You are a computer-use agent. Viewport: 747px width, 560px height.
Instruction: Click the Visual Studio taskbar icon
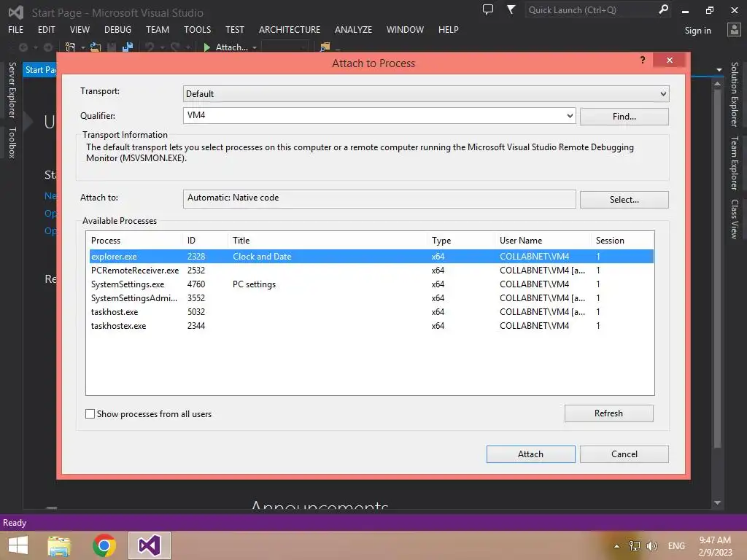click(x=149, y=545)
